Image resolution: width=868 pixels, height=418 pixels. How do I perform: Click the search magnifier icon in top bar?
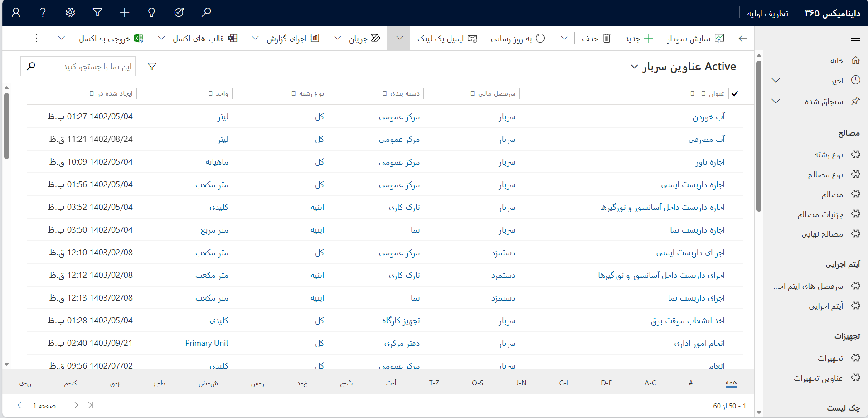206,13
